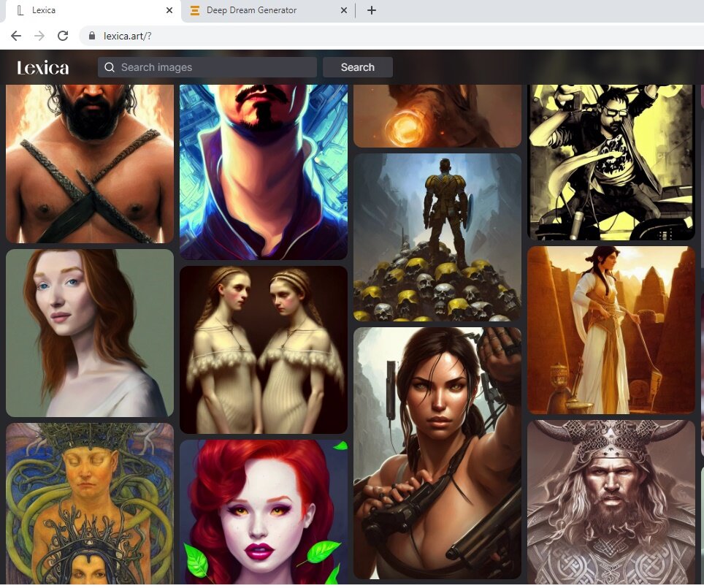704x588 pixels.
Task: Open the woman in white and gold robes image
Action: click(611, 330)
